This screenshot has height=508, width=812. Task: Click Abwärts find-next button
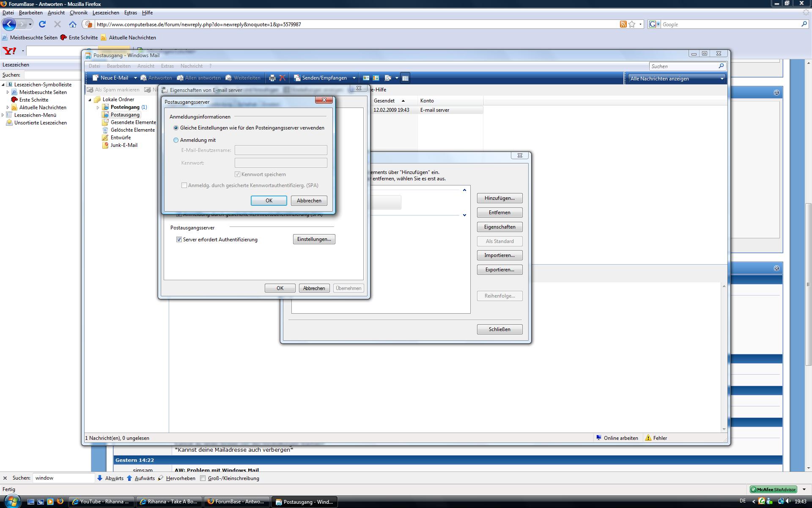[x=110, y=478]
